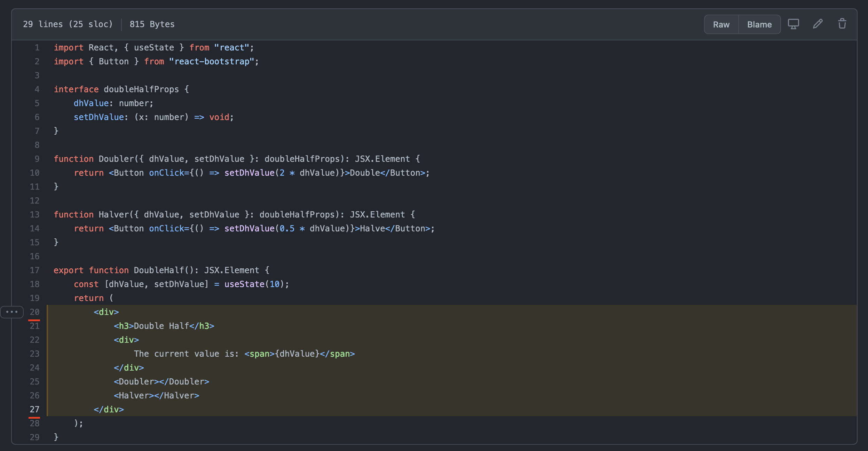Click the Doubler function name on line 9
This screenshot has width=868, height=451.
pos(116,159)
